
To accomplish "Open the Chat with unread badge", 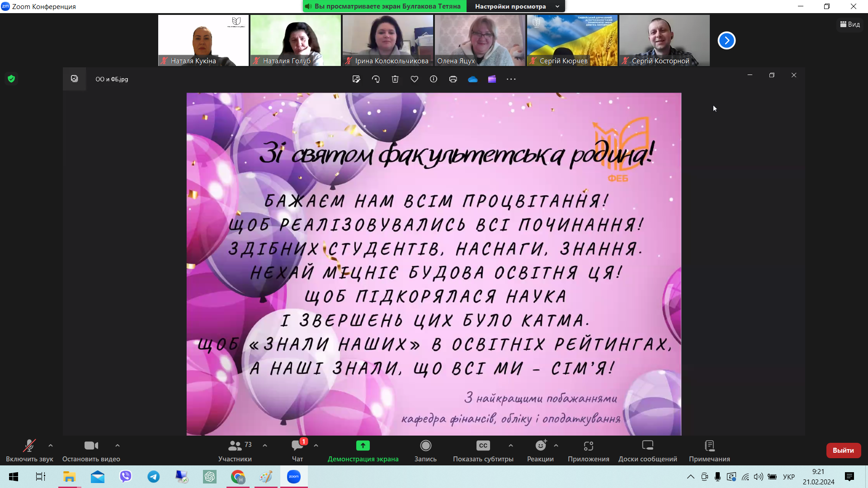I will [297, 446].
